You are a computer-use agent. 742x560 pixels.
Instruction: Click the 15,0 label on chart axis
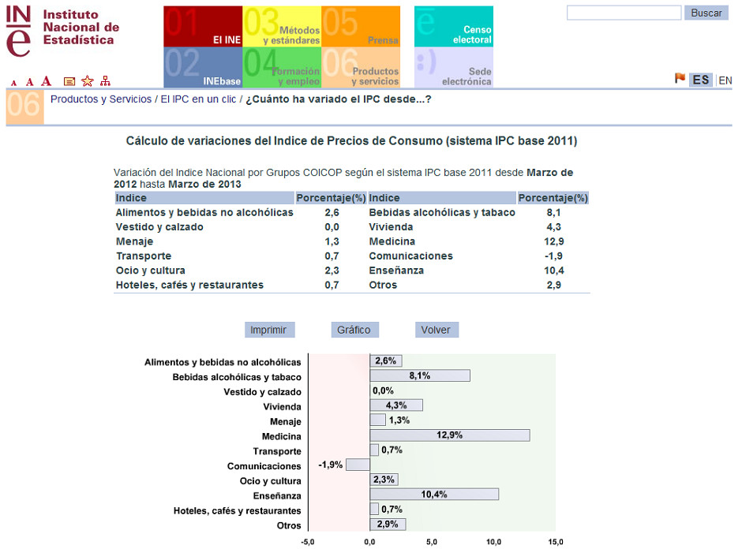tap(556, 542)
